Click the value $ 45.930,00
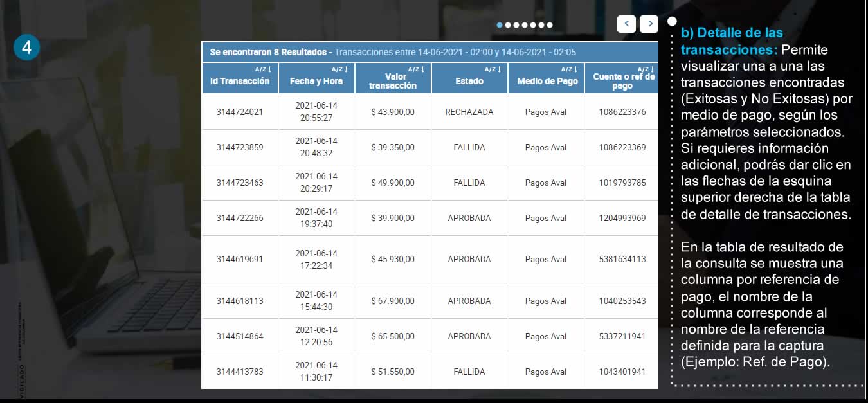868x403 pixels. [x=393, y=259]
